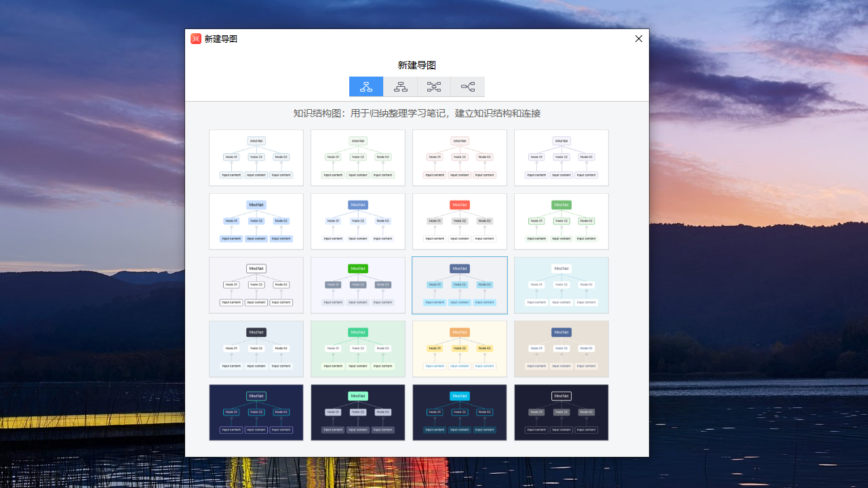Select light gray template with black outlined nodes
Image resolution: width=868 pixels, height=488 pixels.
[x=256, y=285]
